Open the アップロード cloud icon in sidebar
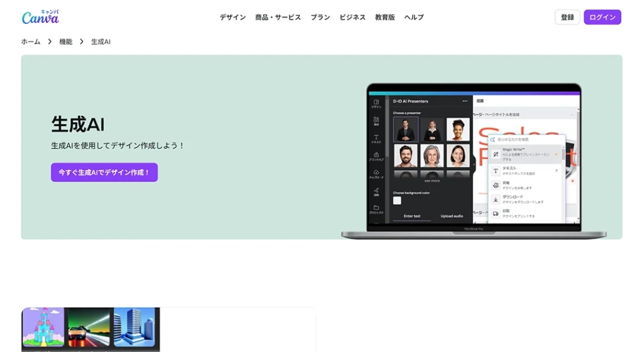 click(x=376, y=173)
